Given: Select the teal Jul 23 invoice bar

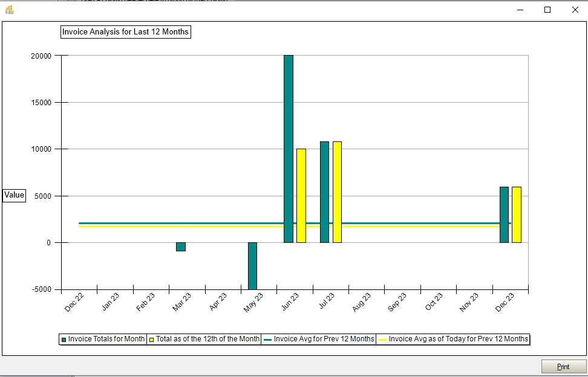Looking at the screenshot, I should click(x=324, y=192).
